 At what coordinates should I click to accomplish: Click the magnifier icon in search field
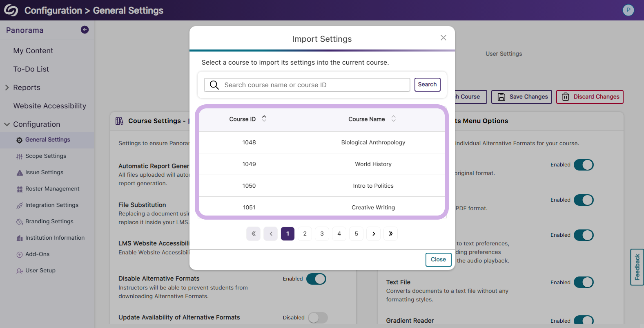pos(214,85)
